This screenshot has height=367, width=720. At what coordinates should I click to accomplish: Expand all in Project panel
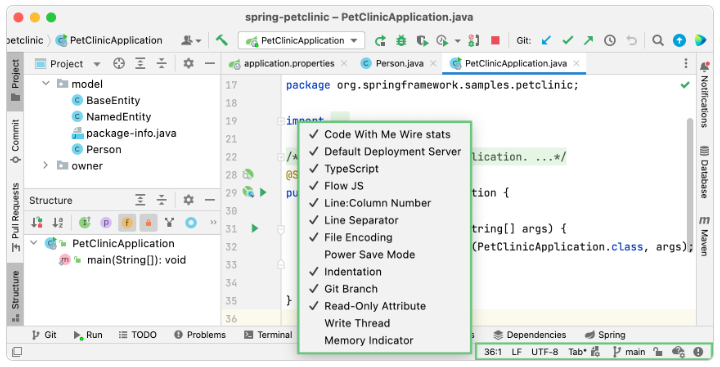point(140,63)
